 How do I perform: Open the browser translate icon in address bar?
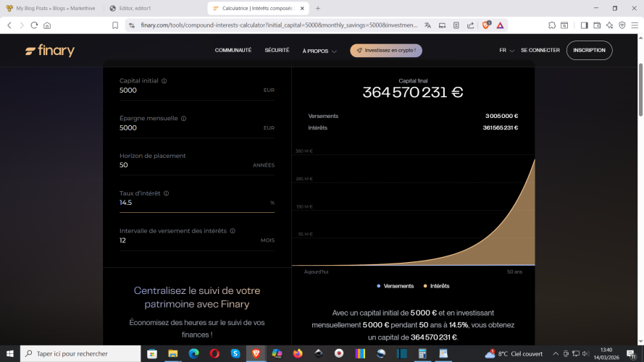coord(427,25)
